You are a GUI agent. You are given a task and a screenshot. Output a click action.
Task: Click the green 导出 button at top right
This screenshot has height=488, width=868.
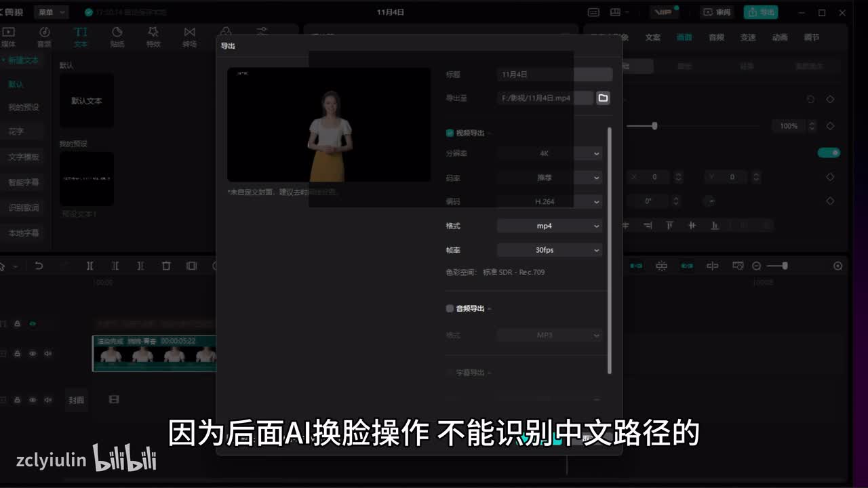(761, 12)
